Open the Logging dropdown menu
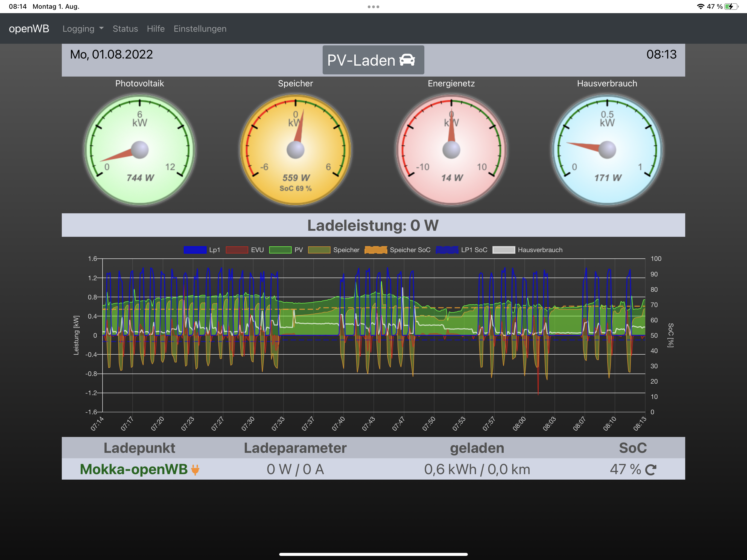Image resolution: width=747 pixels, height=560 pixels. [78, 29]
